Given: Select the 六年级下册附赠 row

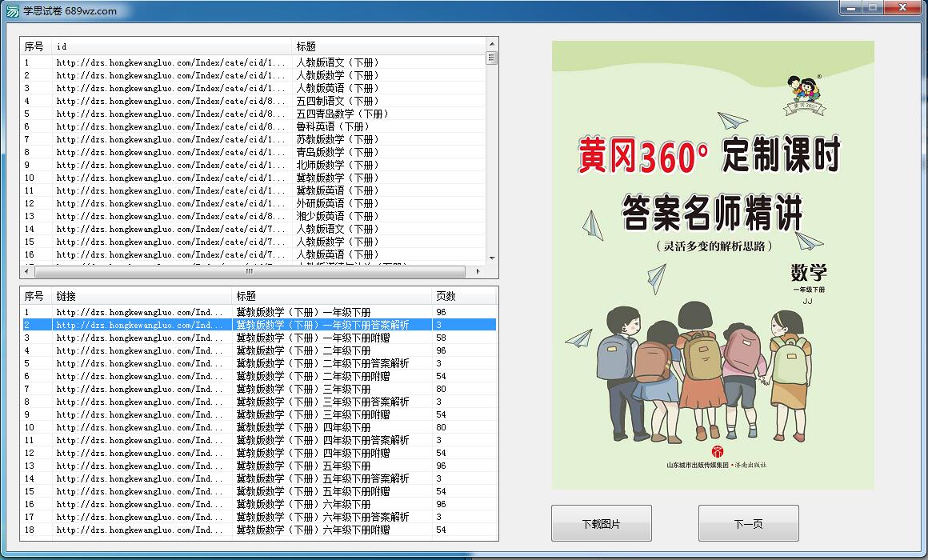Looking at the screenshot, I should click(x=259, y=530).
